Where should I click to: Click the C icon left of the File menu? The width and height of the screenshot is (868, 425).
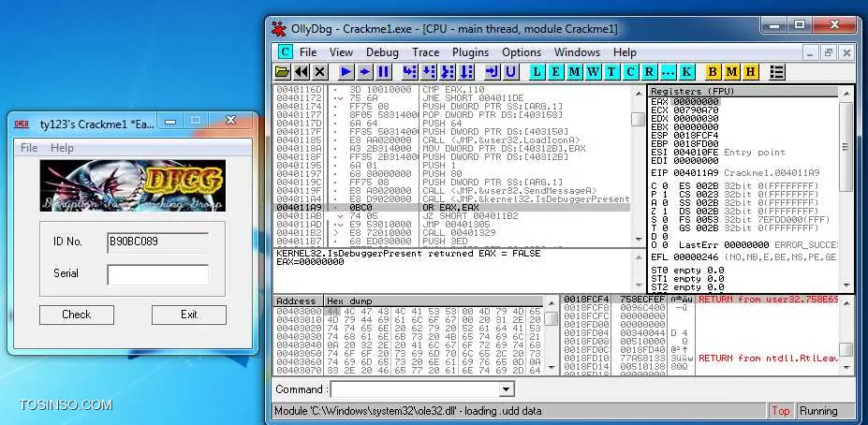[285, 52]
